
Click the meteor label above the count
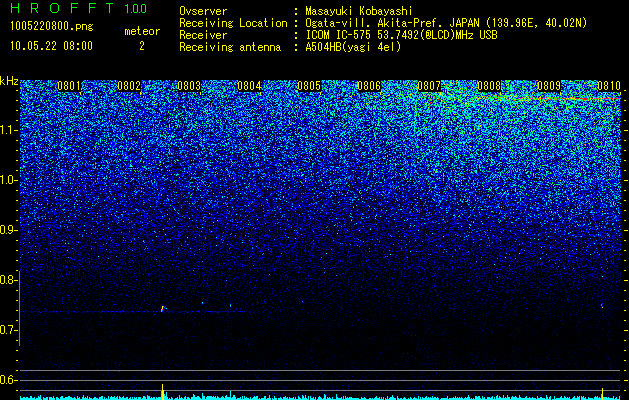coord(142,31)
